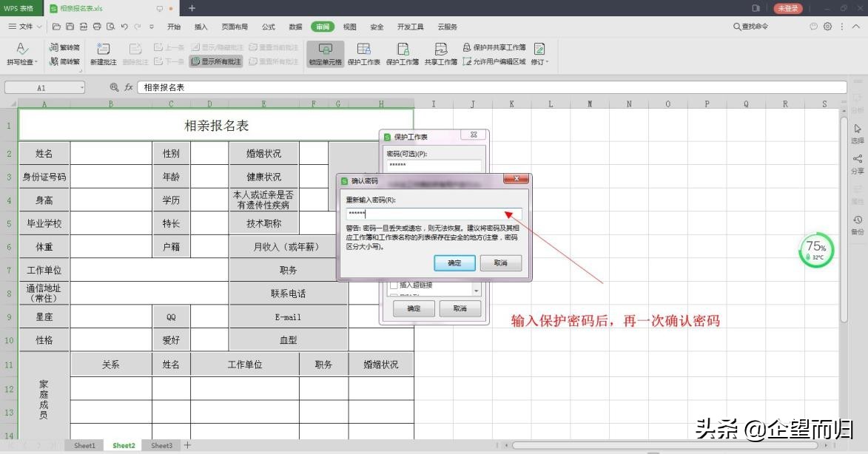The width and height of the screenshot is (868, 454).
Task: Open the more options vertical dots menu
Action: [x=842, y=27]
